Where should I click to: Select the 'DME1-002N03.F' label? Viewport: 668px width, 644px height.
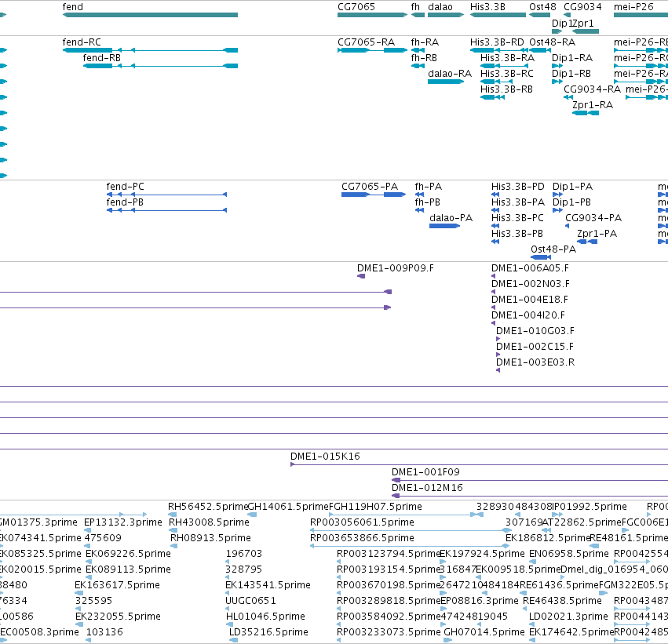[x=531, y=284]
